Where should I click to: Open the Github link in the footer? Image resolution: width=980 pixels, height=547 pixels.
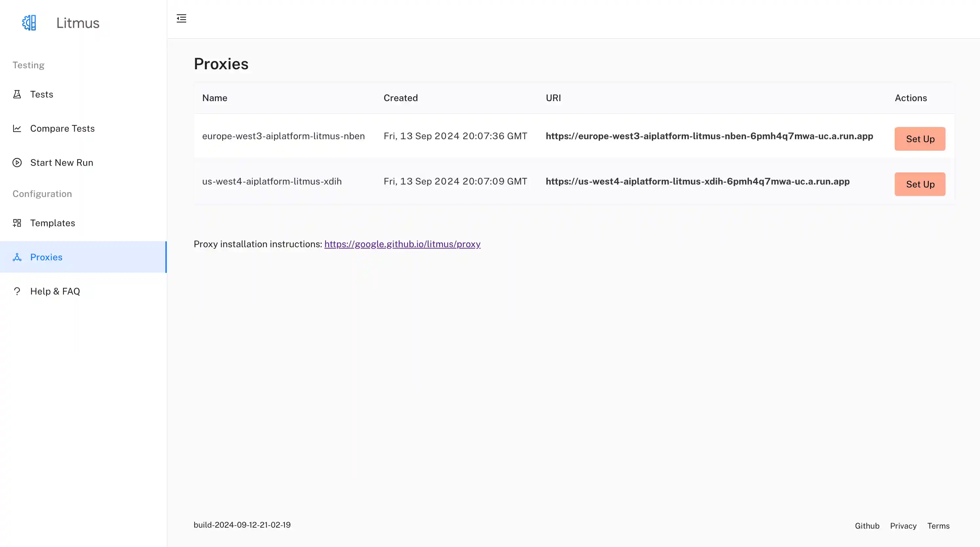(867, 526)
